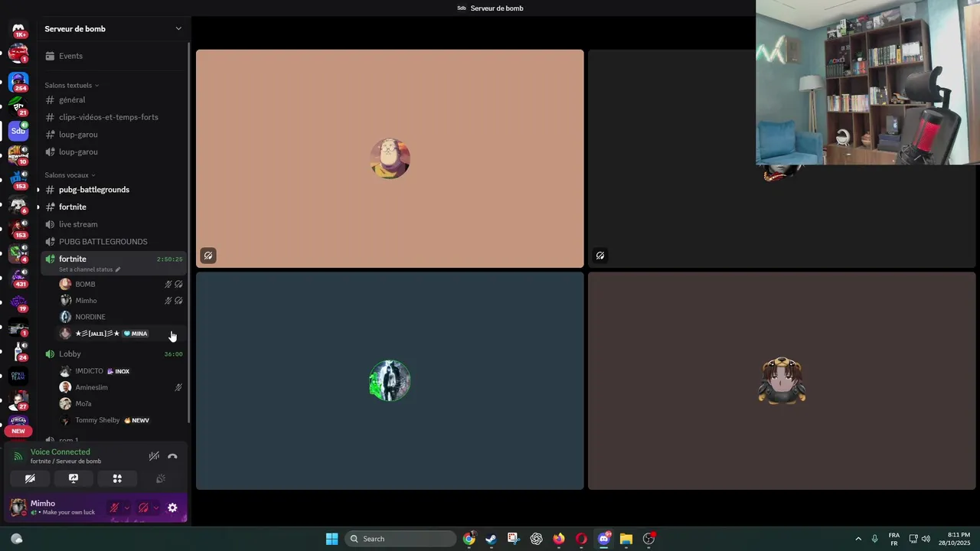The width and height of the screenshot is (980, 551).
Task: Open Opera from the taskbar
Action: click(581, 539)
